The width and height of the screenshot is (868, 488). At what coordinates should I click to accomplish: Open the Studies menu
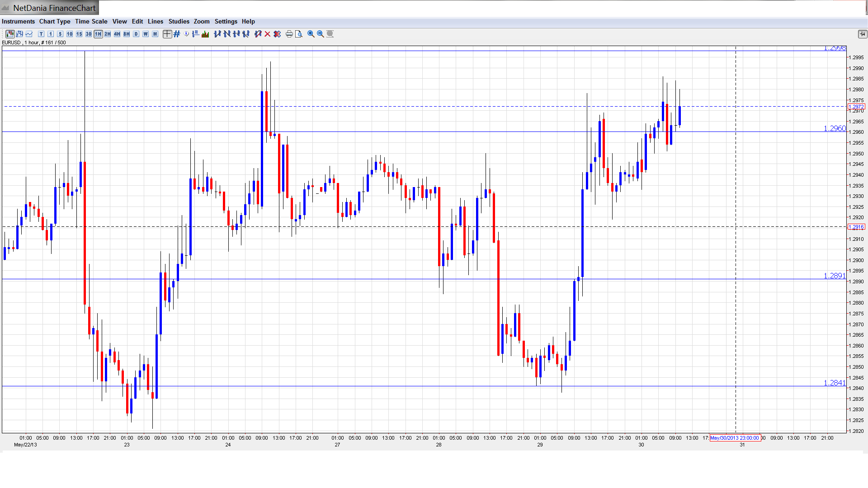179,21
